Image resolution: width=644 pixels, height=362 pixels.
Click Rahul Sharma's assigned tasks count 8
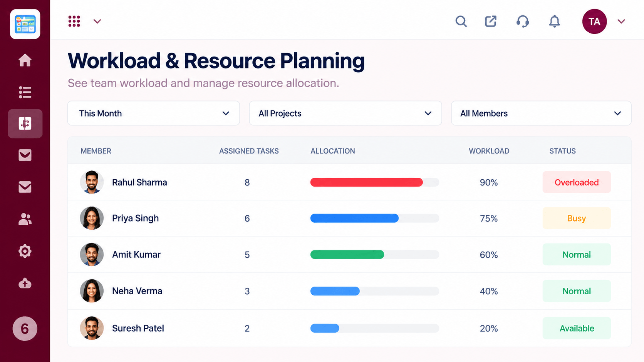pos(247,182)
